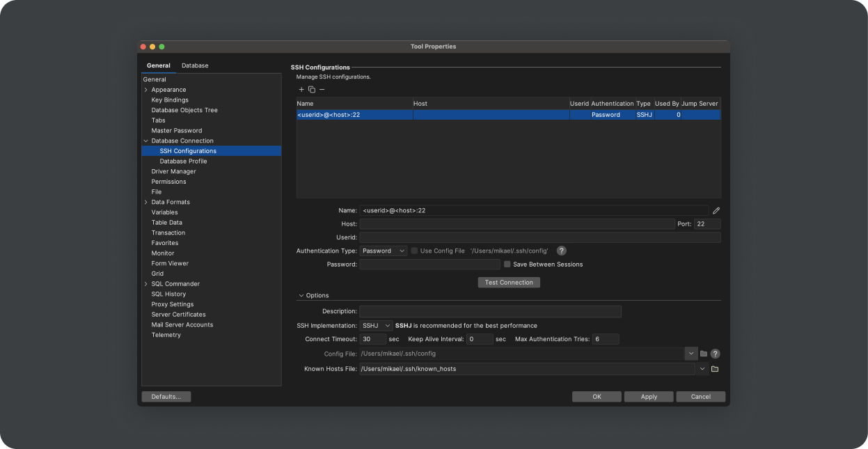Open help for Authentication Type via question mark icon

click(x=561, y=251)
